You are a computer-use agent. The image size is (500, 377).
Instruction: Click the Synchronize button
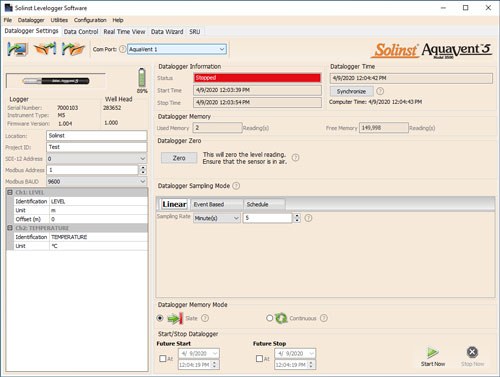(351, 91)
